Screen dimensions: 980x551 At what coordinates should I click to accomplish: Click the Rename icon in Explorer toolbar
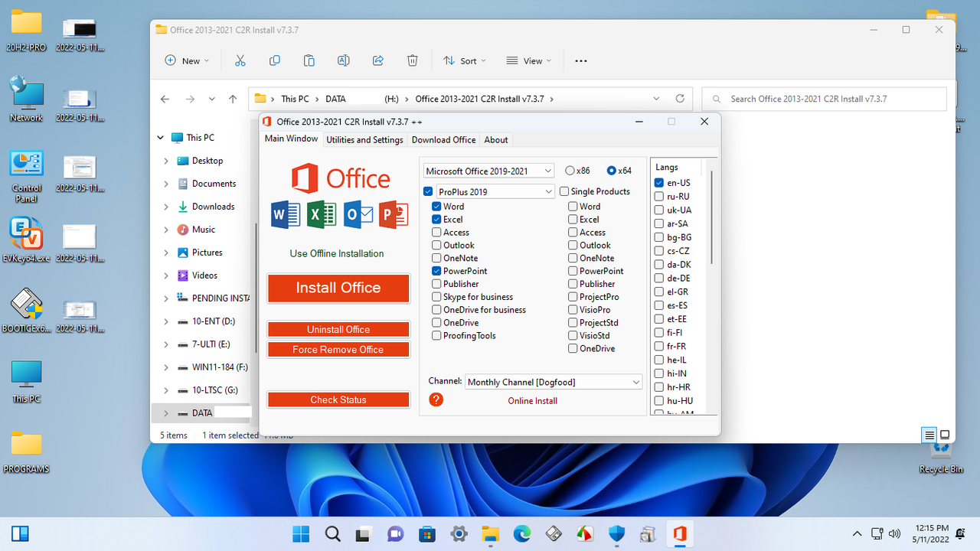[344, 60]
